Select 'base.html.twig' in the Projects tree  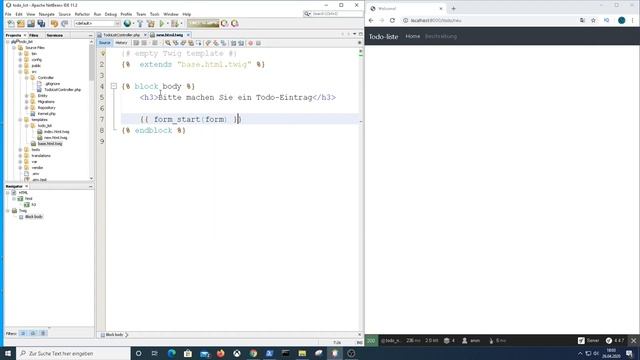click(x=50, y=144)
